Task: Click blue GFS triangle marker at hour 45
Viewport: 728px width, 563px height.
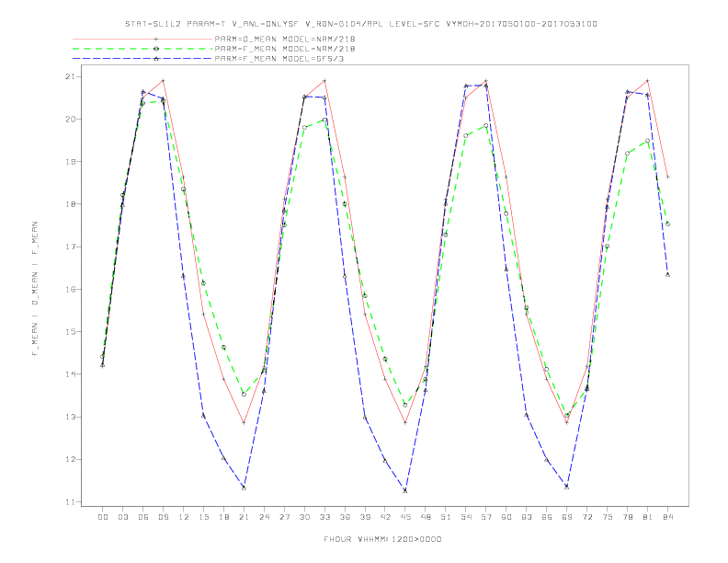Action: pyautogui.click(x=405, y=490)
